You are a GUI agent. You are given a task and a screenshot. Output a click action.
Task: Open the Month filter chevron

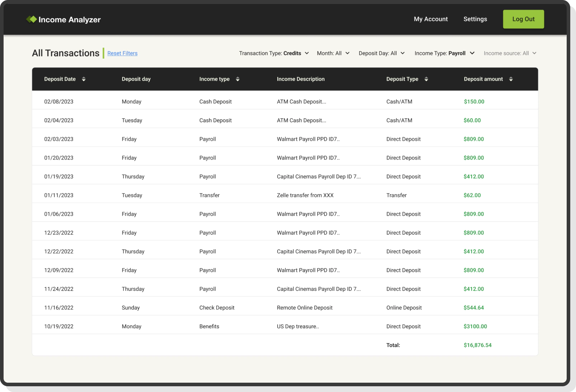click(x=347, y=53)
